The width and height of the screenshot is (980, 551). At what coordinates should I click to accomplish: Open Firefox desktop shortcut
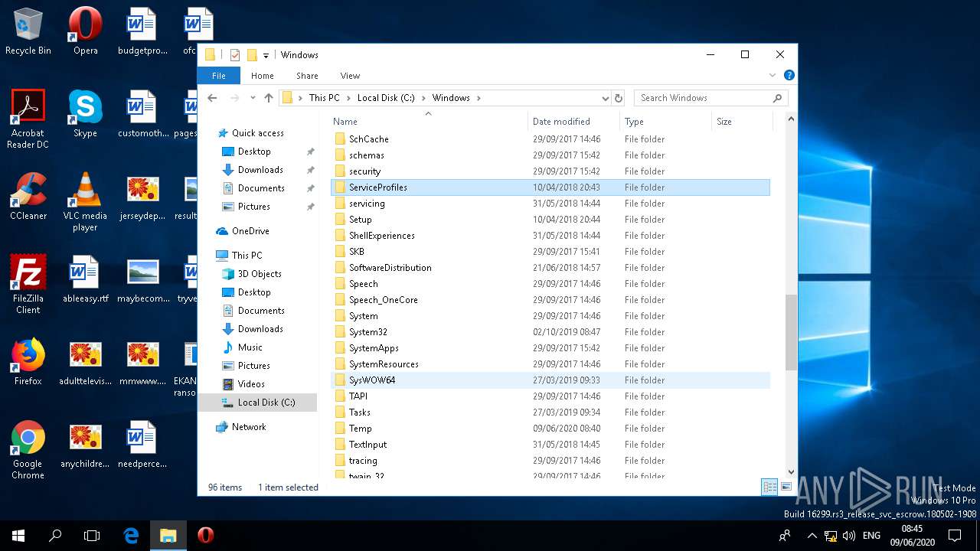(28, 362)
